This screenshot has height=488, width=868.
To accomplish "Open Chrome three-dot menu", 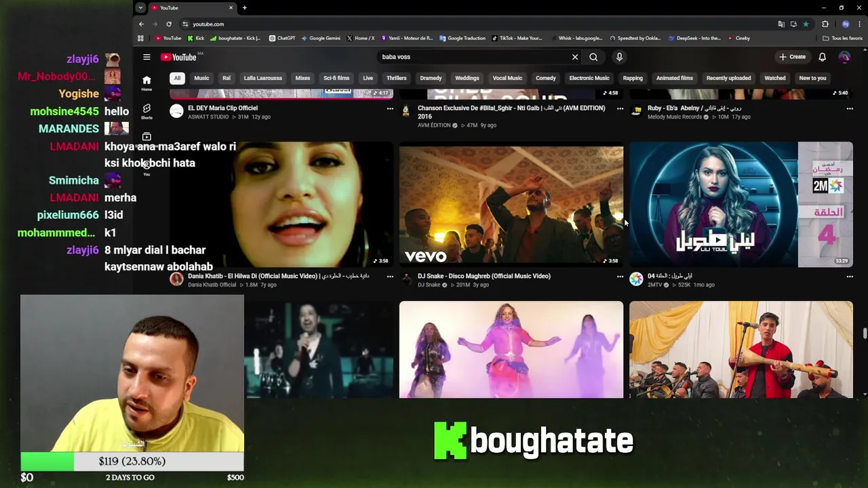I will tap(859, 24).
